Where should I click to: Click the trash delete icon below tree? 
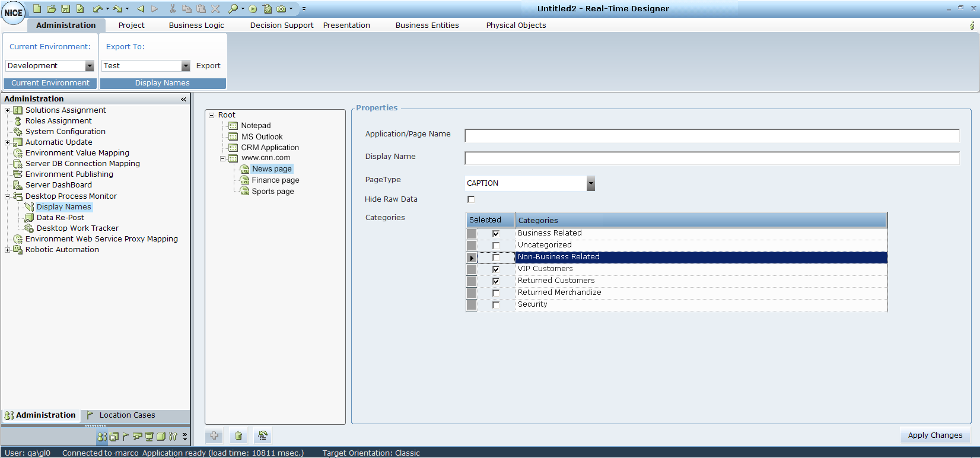pyautogui.click(x=238, y=436)
